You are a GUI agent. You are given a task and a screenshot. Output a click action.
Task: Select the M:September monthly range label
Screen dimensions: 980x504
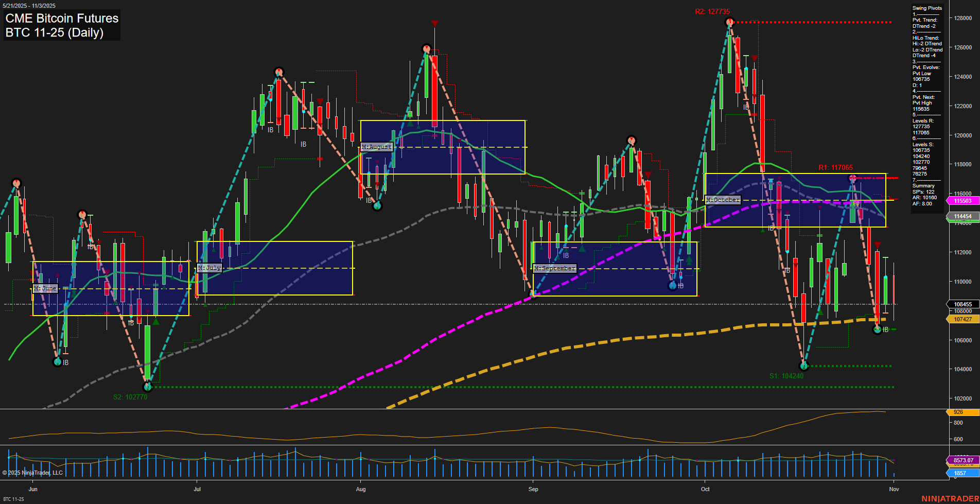[x=554, y=269]
